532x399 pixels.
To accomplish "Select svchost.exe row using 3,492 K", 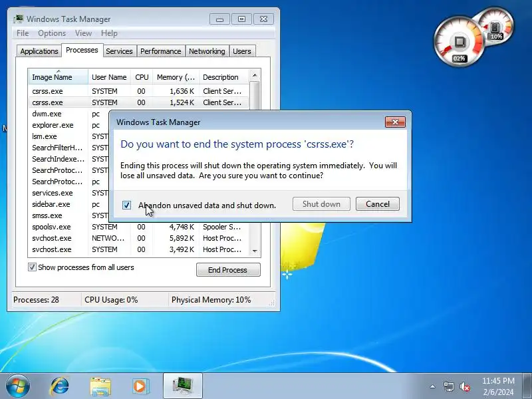I will pyautogui.click(x=138, y=249).
